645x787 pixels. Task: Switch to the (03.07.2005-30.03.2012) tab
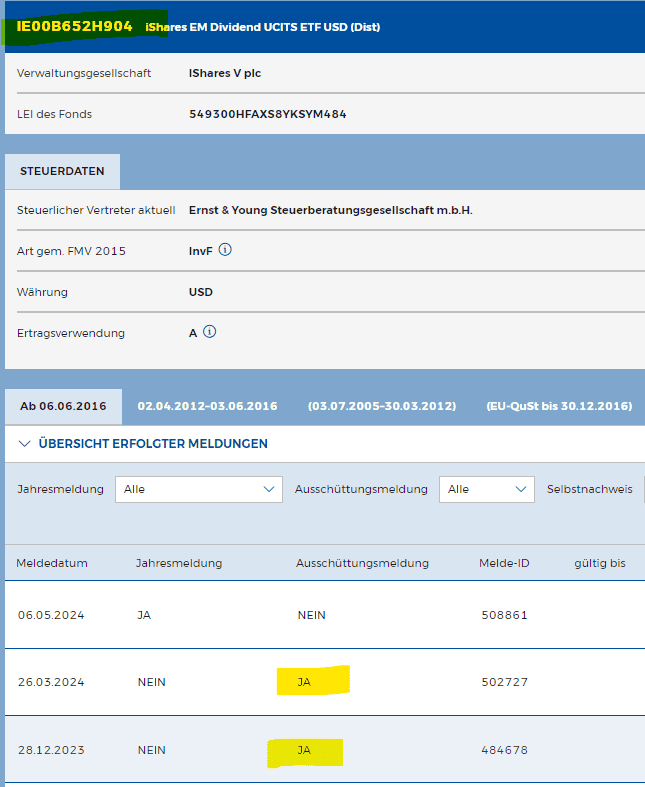pyautogui.click(x=381, y=406)
